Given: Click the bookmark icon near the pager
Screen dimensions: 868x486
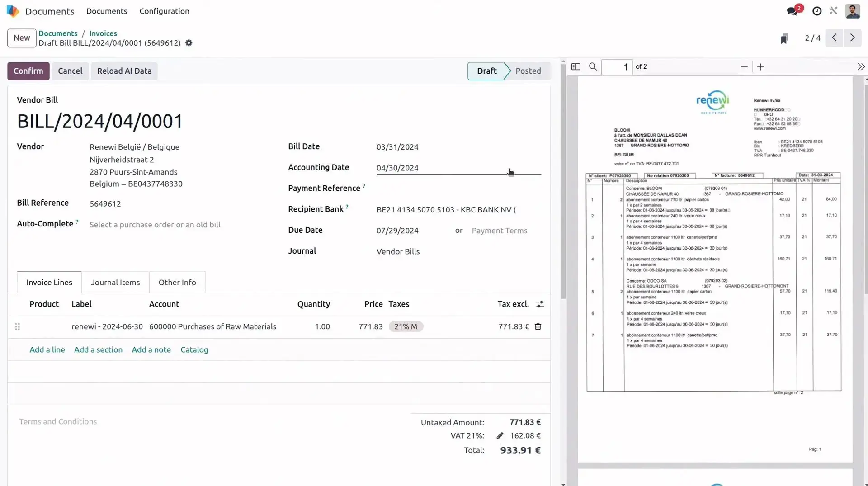Looking at the screenshot, I should click(784, 39).
